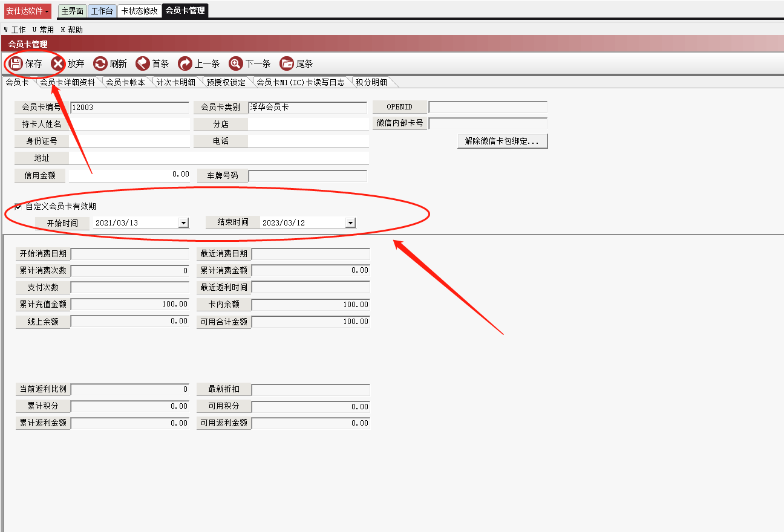Select the 会员卡 sub-tab
This screenshot has height=532, width=784.
point(17,82)
